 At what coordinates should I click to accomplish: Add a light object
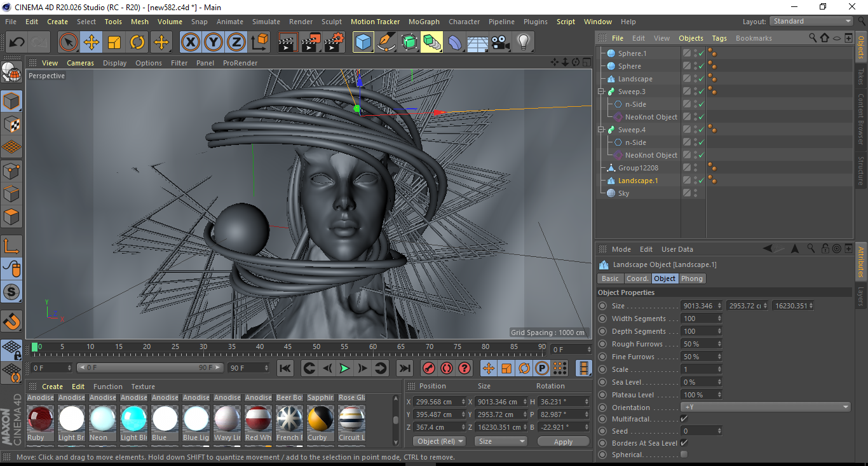[x=524, y=43]
